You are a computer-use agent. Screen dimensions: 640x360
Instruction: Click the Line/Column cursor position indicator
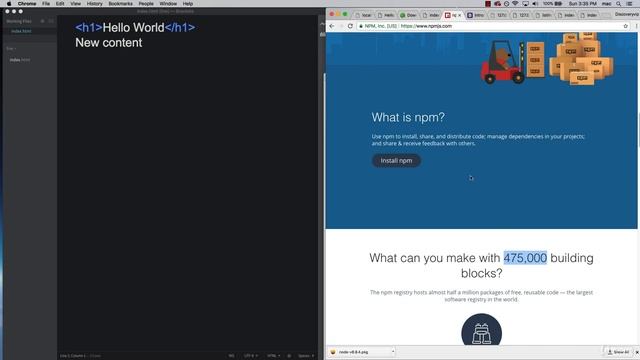pyautogui.click(x=73, y=356)
